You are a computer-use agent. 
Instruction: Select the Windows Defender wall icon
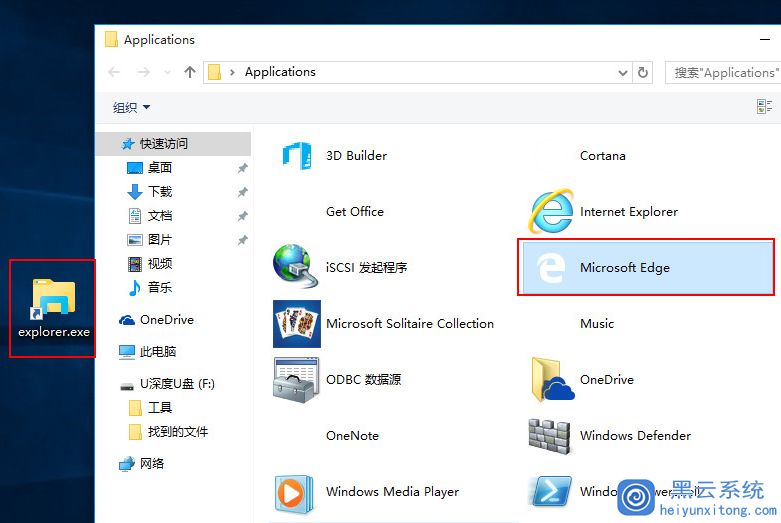550,436
